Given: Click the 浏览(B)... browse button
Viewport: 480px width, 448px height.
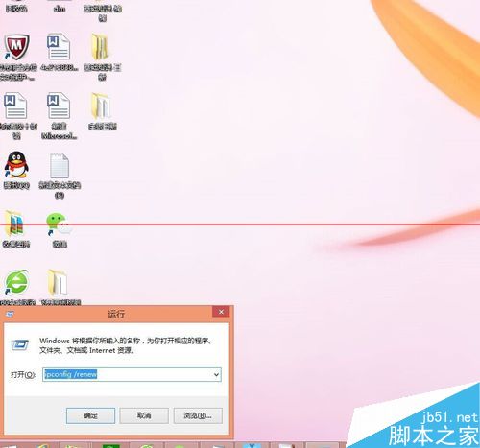Looking at the screenshot, I should [198, 415].
